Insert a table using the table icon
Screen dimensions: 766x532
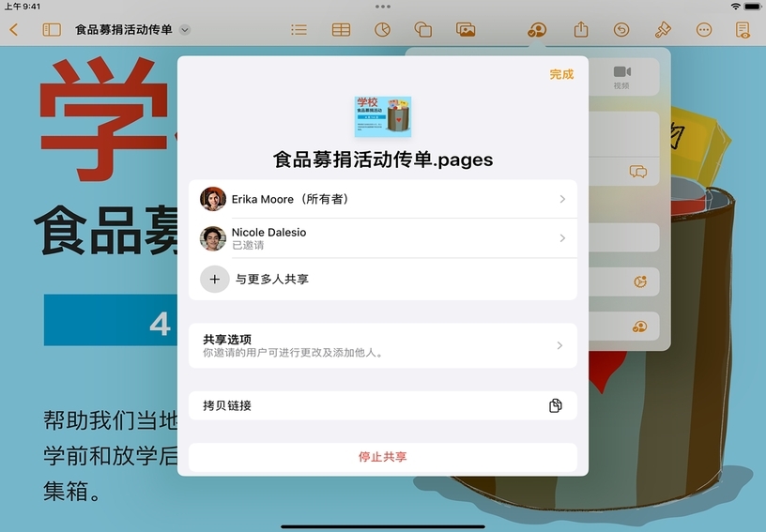tap(341, 30)
